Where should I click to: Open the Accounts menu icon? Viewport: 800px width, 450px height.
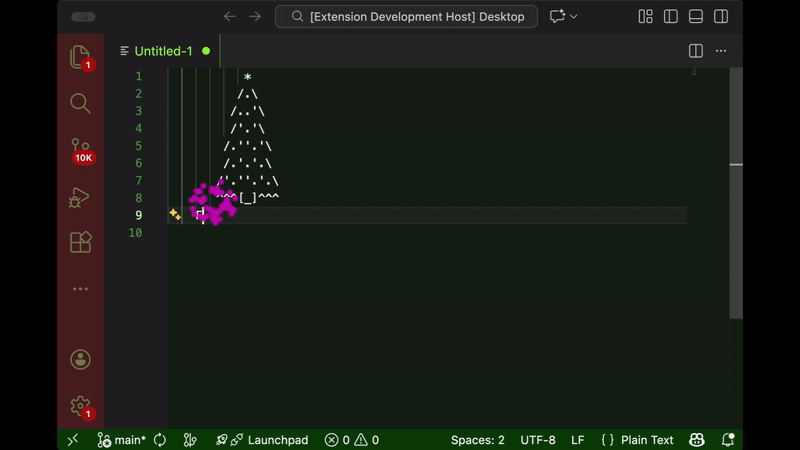pyautogui.click(x=80, y=360)
